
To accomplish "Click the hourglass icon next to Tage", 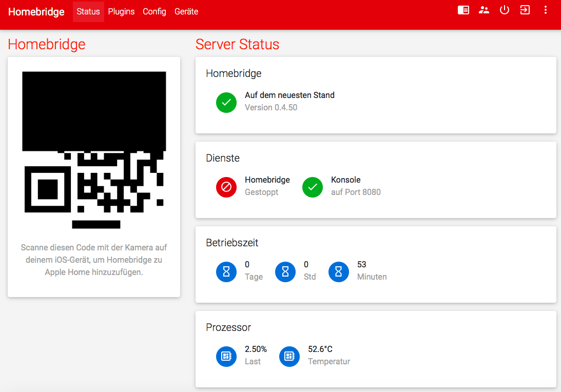I will [x=226, y=272].
